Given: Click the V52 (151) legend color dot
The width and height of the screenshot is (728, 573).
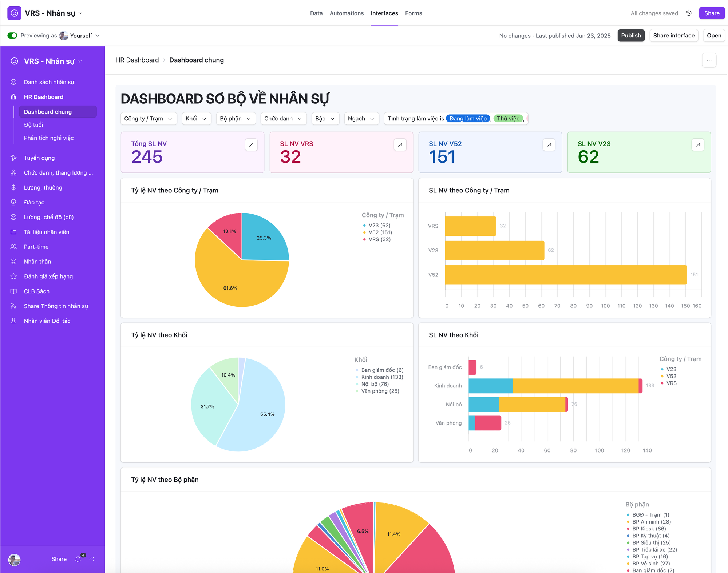Looking at the screenshot, I should pos(364,232).
